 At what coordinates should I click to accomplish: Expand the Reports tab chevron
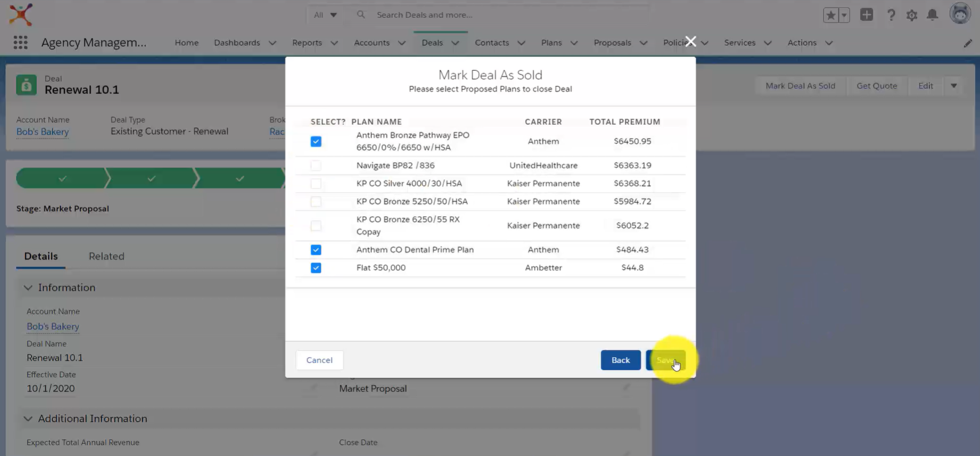click(x=335, y=43)
